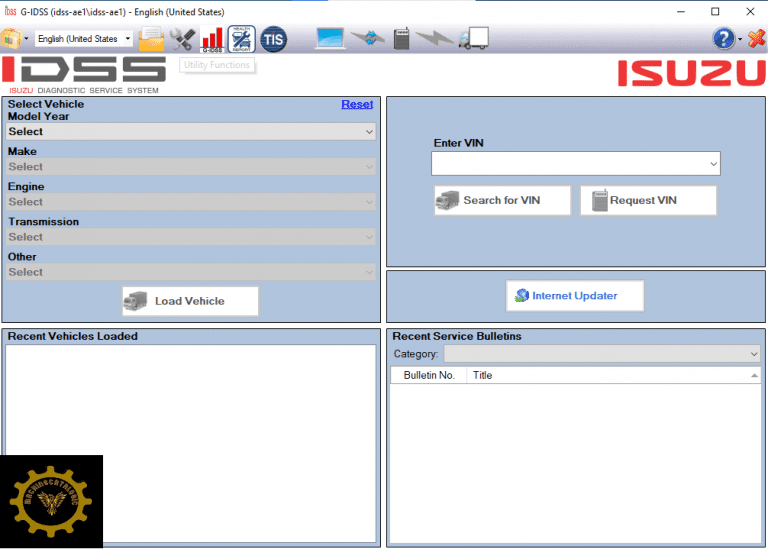Screen dimensions: 768x549
Task: Minimize the G-IDSS window
Action: pyautogui.click(x=681, y=11)
